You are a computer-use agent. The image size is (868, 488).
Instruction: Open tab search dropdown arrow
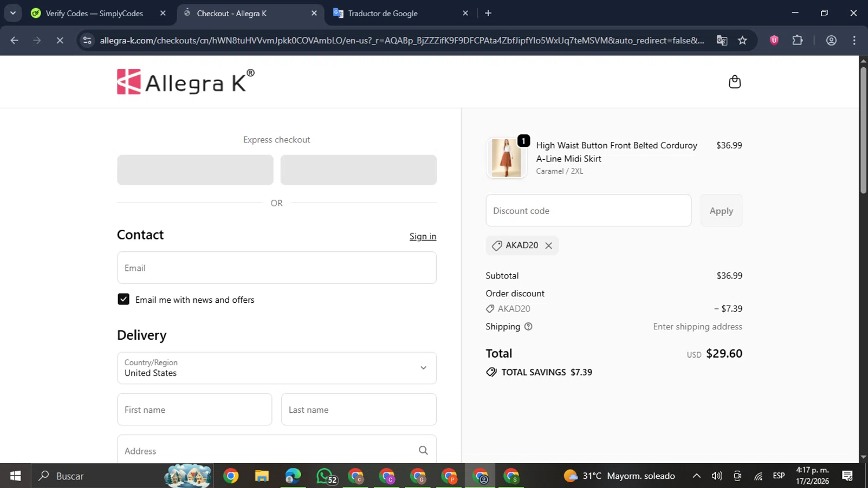click(x=13, y=13)
